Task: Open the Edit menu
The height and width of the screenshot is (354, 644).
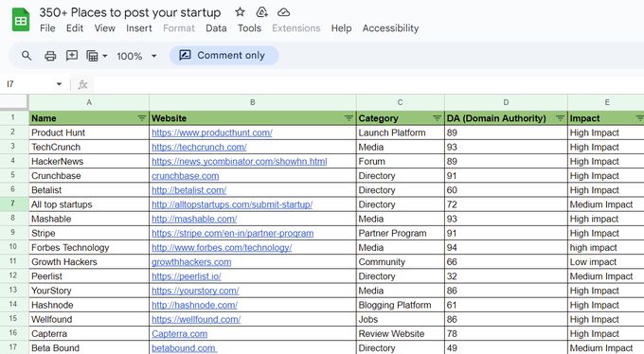Action: tap(75, 28)
